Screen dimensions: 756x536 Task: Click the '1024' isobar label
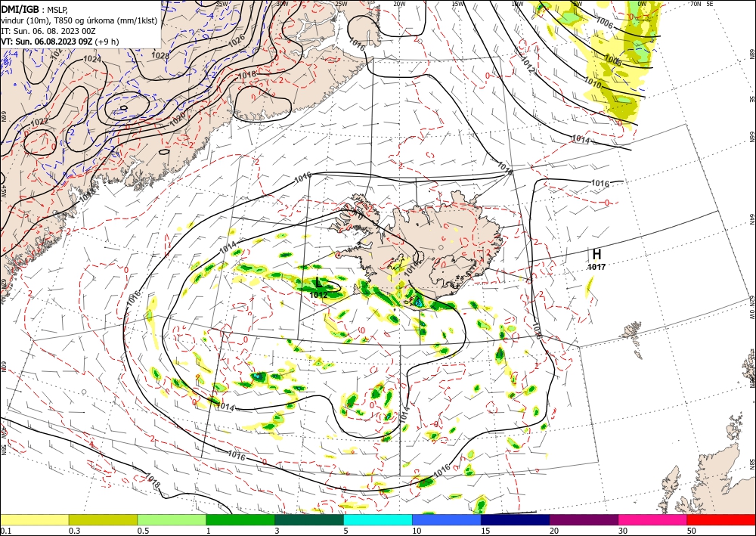click(92, 59)
